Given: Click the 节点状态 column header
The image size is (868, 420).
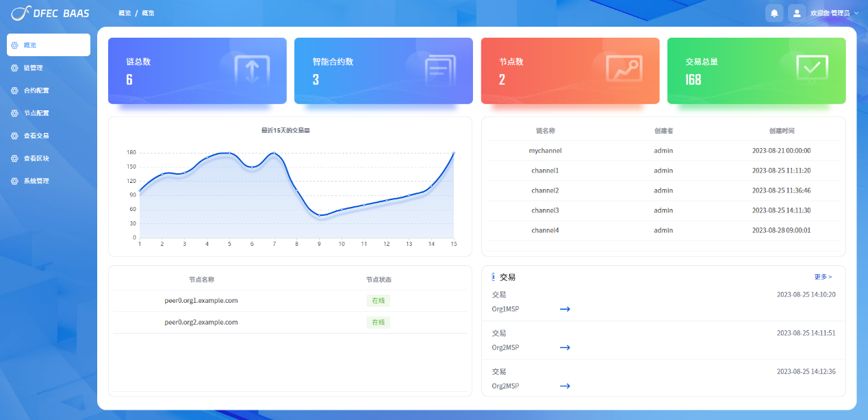Looking at the screenshot, I should click(379, 280).
